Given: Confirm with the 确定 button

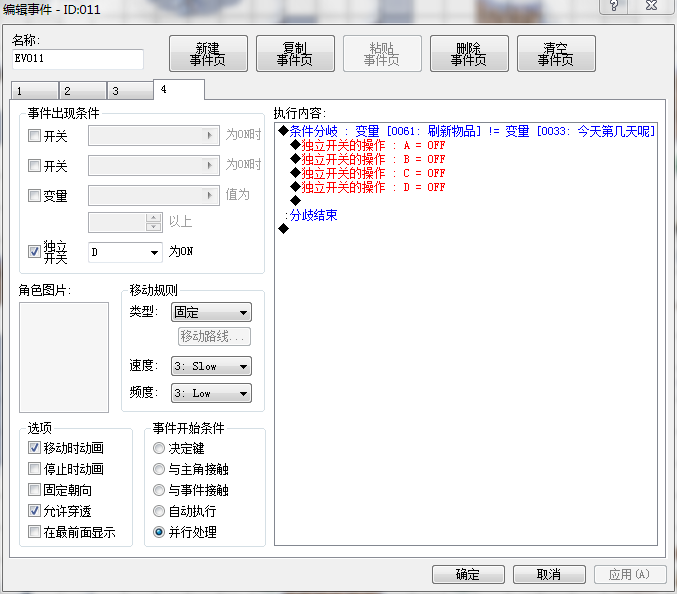Looking at the screenshot, I should pyautogui.click(x=468, y=574).
